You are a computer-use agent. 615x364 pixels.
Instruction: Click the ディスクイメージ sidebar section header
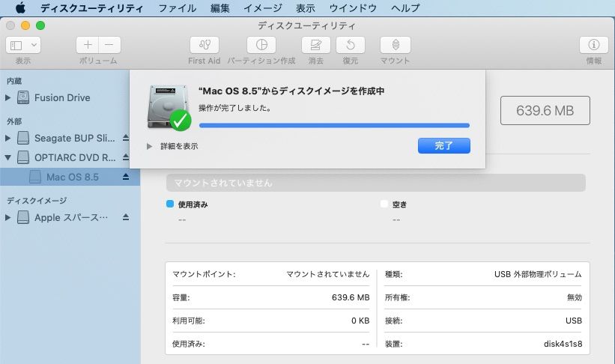coord(37,201)
